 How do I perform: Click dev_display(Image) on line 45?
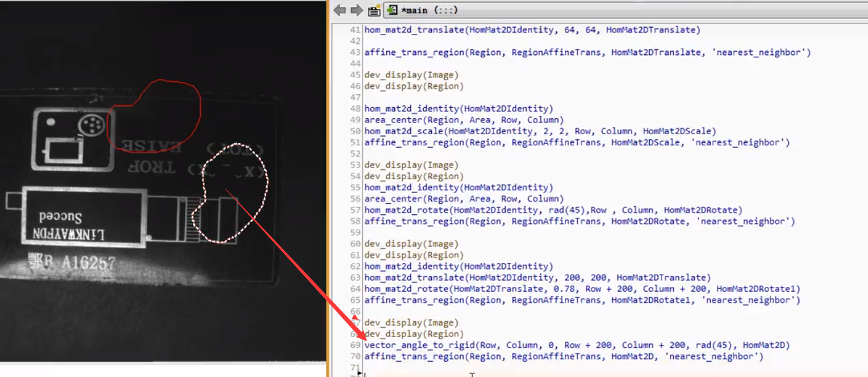(412, 75)
